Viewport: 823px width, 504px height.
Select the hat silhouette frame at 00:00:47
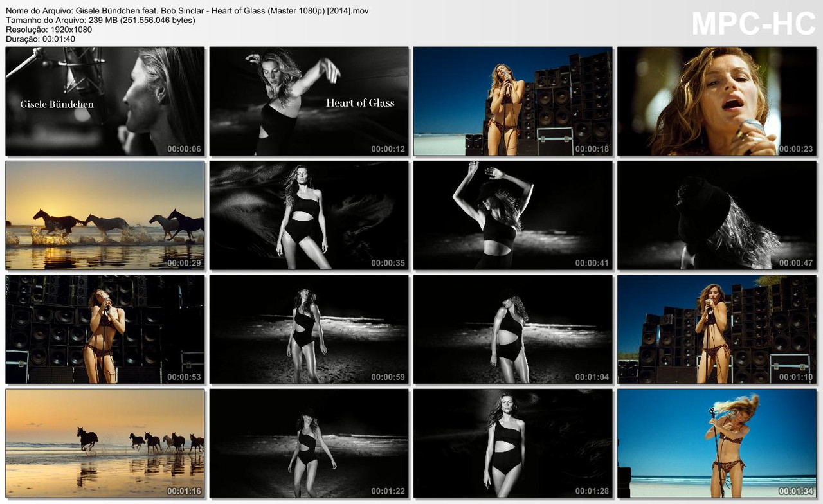pyautogui.click(x=718, y=215)
